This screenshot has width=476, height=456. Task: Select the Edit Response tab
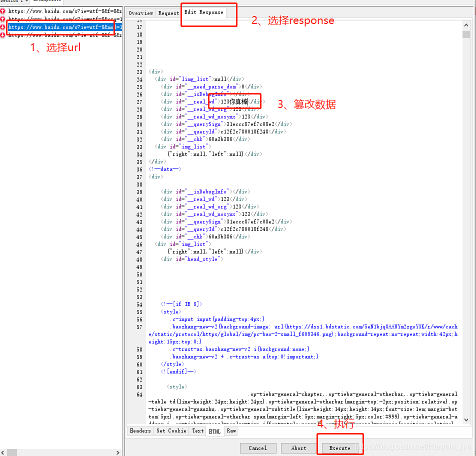tap(203, 12)
